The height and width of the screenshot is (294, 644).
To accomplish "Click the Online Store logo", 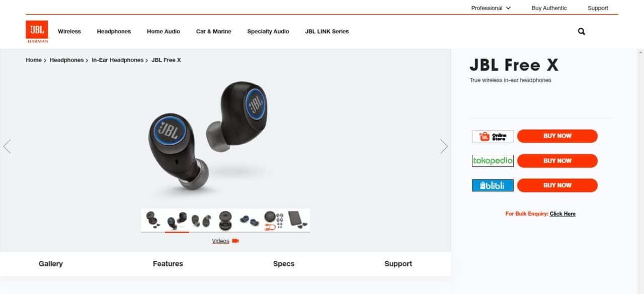I will (x=493, y=136).
